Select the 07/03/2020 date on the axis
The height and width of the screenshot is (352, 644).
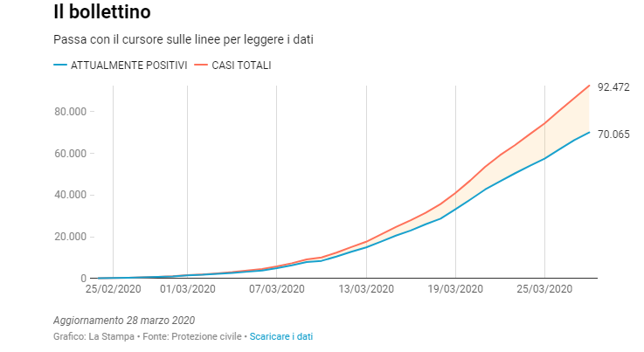click(277, 289)
